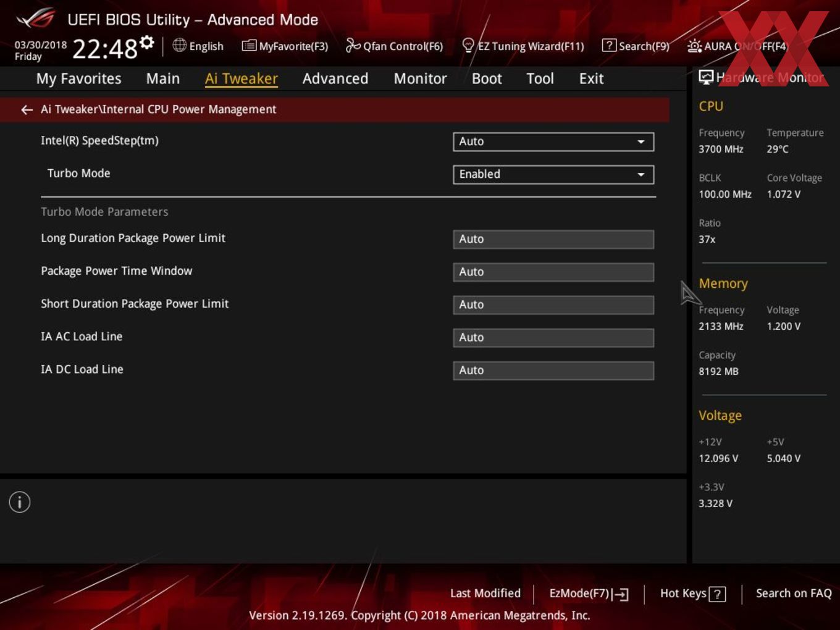Click Long Duration Package Power Limit field
840x630 pixels.
(553, 239)
